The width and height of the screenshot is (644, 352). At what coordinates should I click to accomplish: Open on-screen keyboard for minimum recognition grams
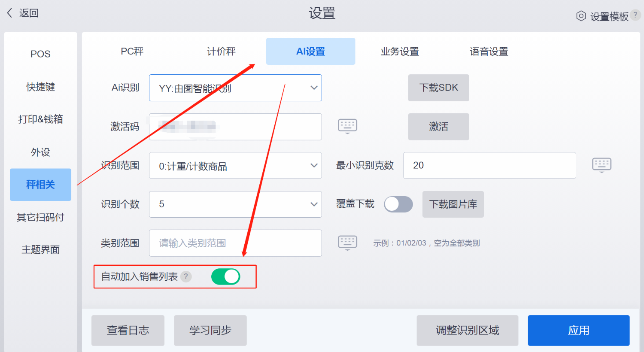(601, 165)
